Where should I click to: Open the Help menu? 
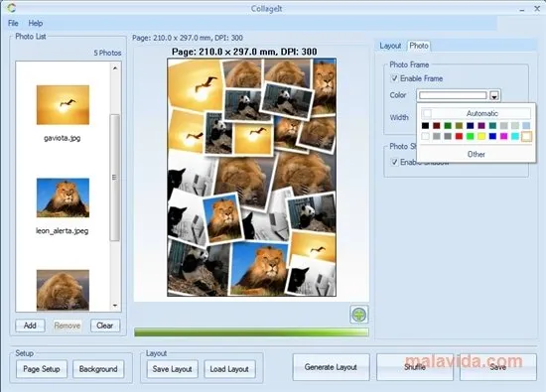coord(36,24)
